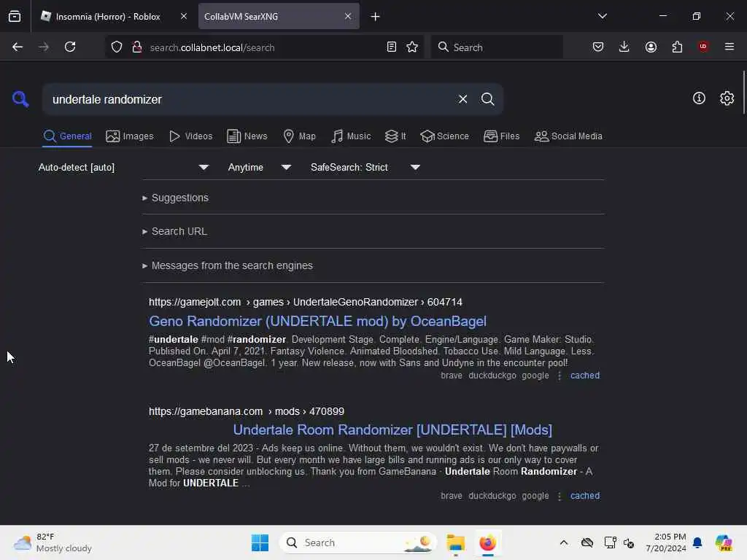Switch to Science results
The height and width of the screenshot is (560, 747).
coord(444,136)
